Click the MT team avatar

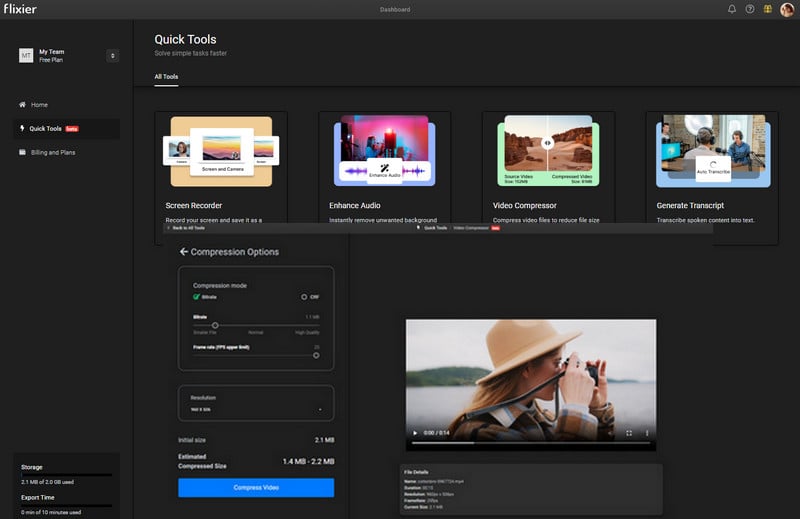tap(26, 55)
